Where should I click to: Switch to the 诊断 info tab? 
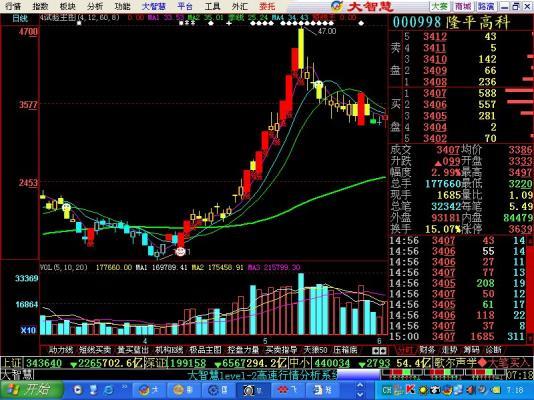(x=493, y=350)
